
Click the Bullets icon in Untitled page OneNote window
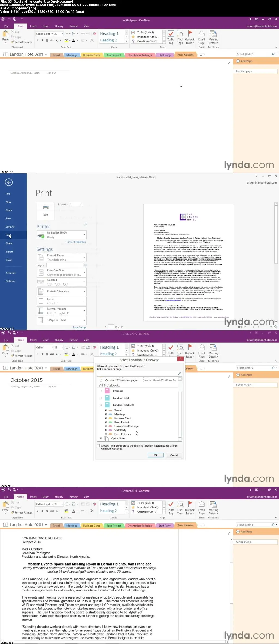click(66, 34)
